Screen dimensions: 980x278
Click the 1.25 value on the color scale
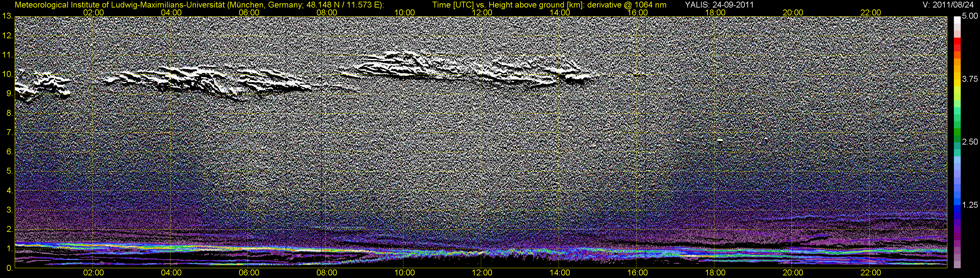970,205
